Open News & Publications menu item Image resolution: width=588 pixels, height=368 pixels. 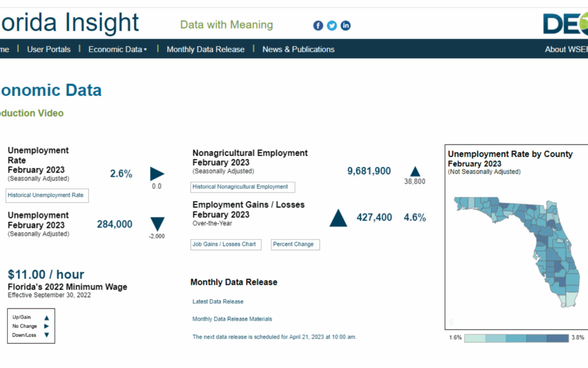click(x=298, y=49)
